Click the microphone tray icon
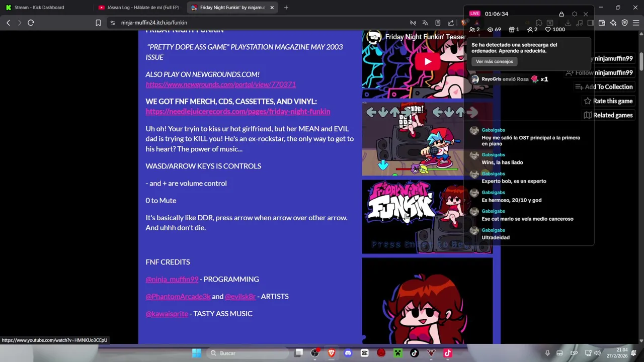 point(547,353)
